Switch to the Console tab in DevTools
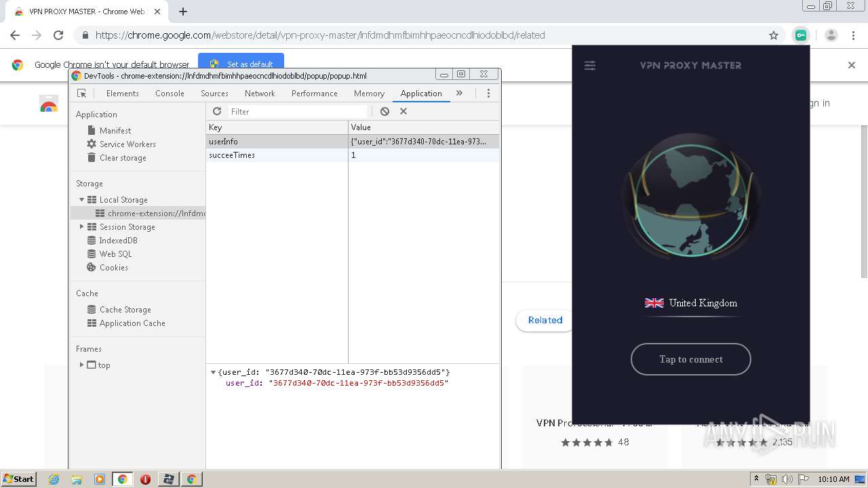868x488 pixels. point(170,94)
